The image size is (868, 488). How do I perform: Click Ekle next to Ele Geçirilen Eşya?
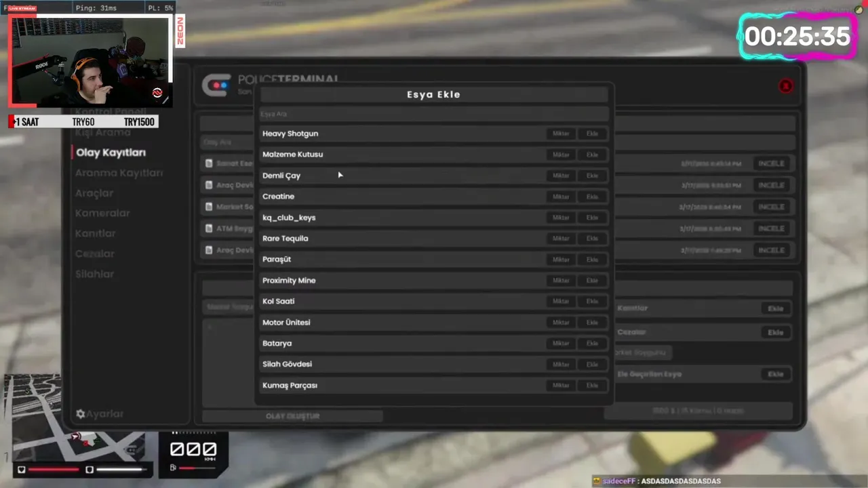(775, 374)
